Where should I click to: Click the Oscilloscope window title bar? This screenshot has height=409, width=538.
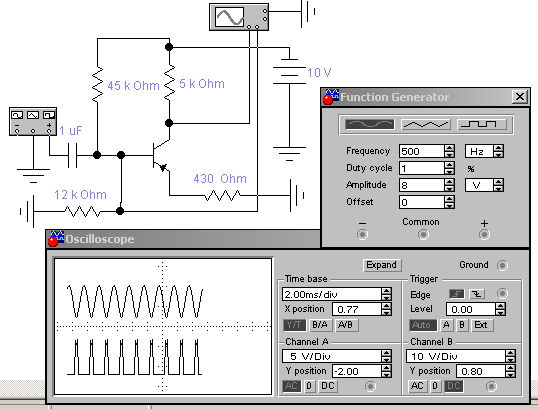(183, 239)
